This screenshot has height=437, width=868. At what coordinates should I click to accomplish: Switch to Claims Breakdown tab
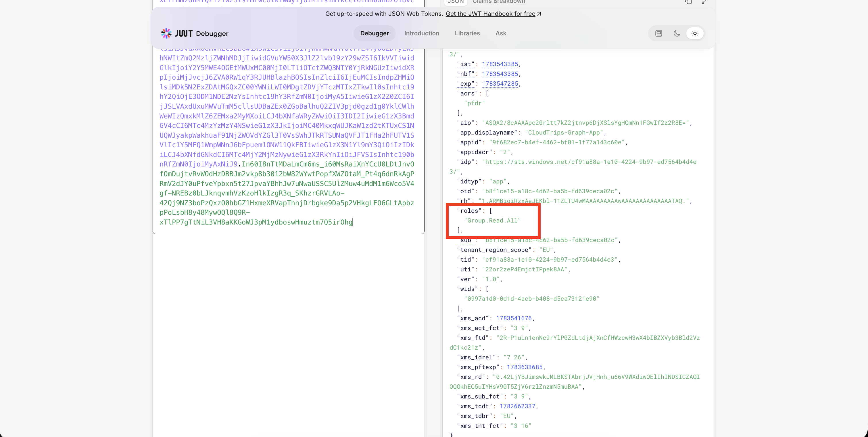pyautogui.click(x=499, y=2)
